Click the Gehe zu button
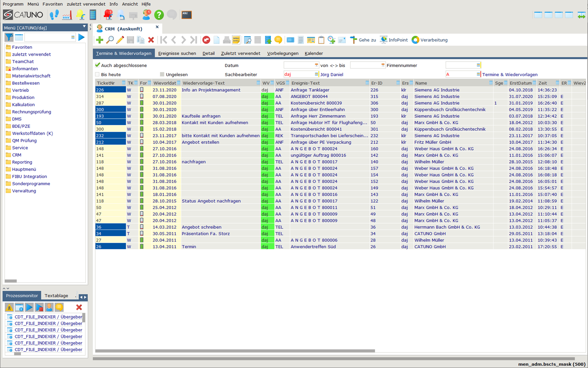The image size is (588, 368). pyautogui.click(x=363, y=40)
